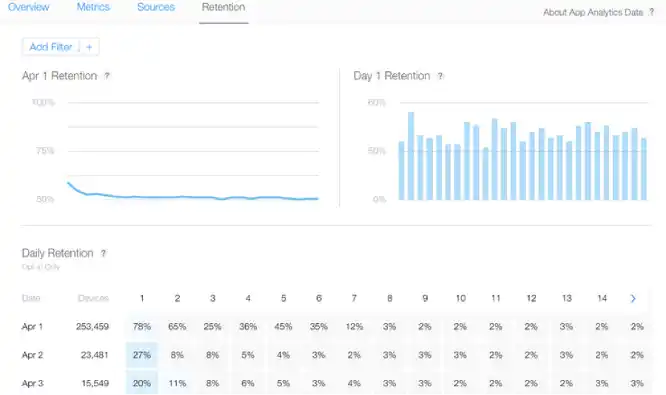Click the 65% cell in Apr 1 row

pyautogui.click(x=177, y=327)
